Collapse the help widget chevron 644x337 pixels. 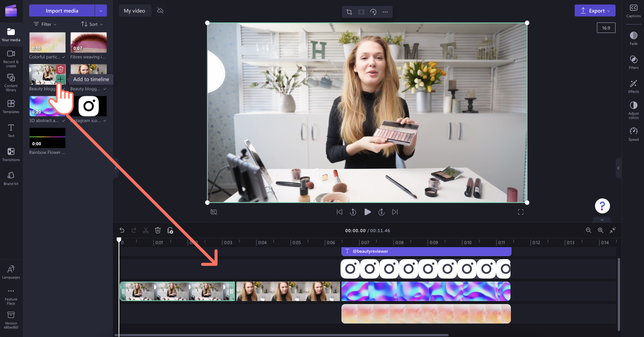[x=602, y=220]
